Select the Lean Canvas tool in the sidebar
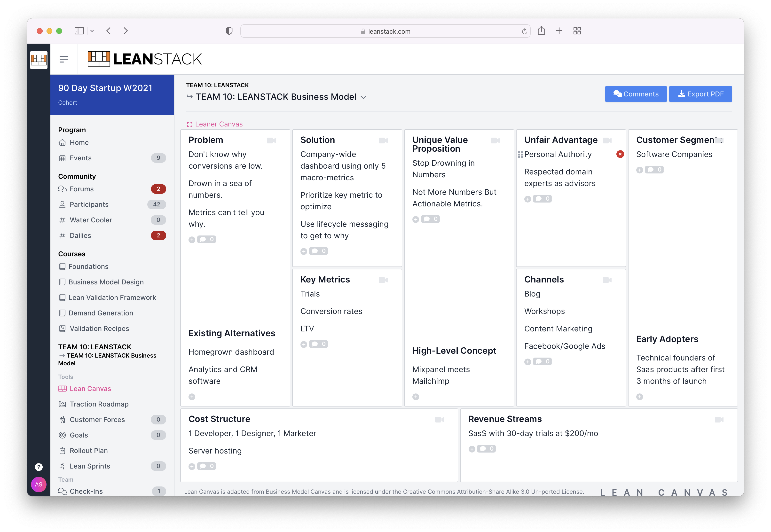Screen dimensions: 771x532 click(90, 388)
